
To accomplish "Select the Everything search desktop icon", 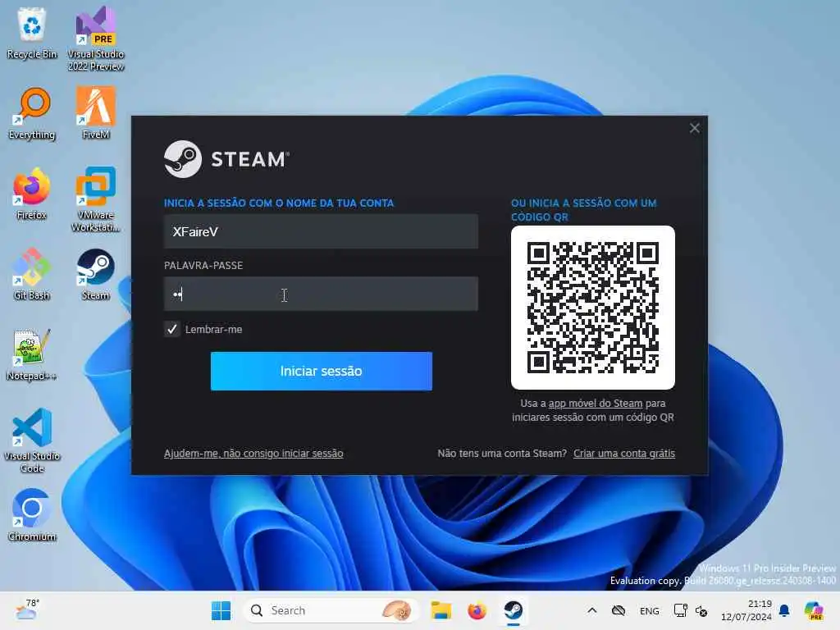I will (x=32, y=113).
